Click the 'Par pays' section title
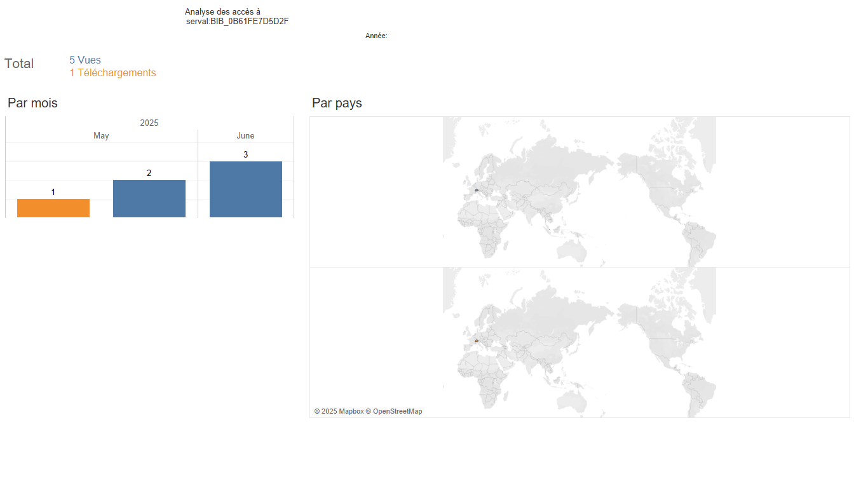 point(337,103)
